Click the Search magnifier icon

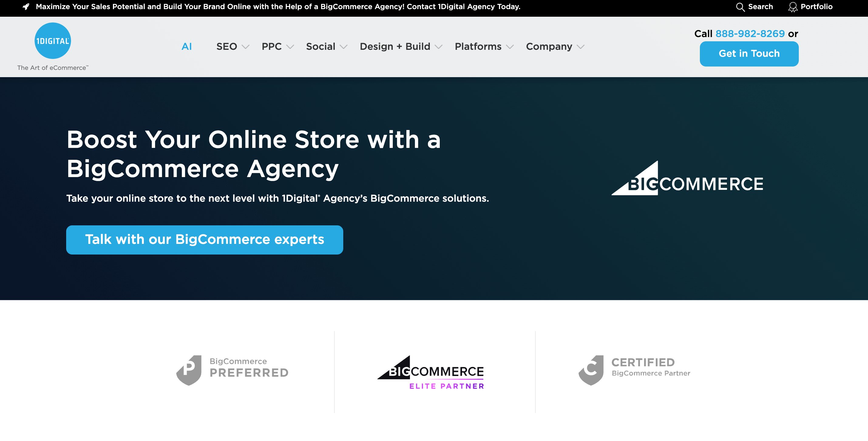740,7
